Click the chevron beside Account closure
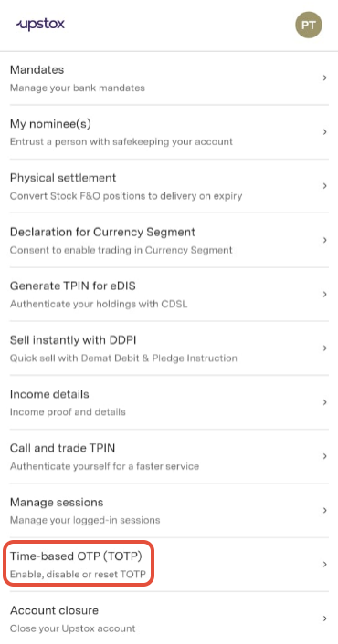Viewport: 338px width, 644px height. click(325, 618)
